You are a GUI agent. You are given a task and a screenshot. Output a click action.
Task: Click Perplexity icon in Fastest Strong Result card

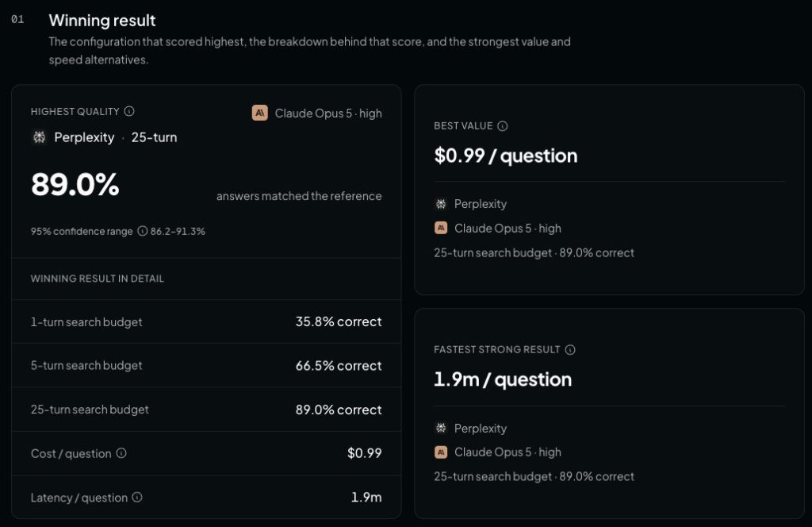pos(441,428)
